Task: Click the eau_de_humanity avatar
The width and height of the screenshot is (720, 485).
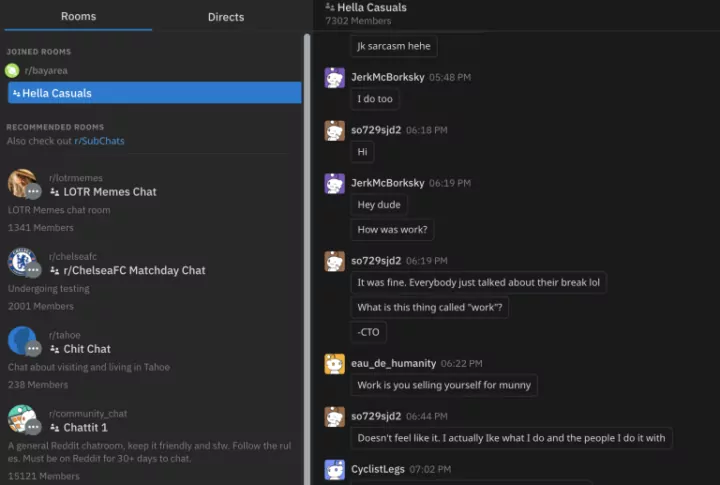Action: (335, 364)
